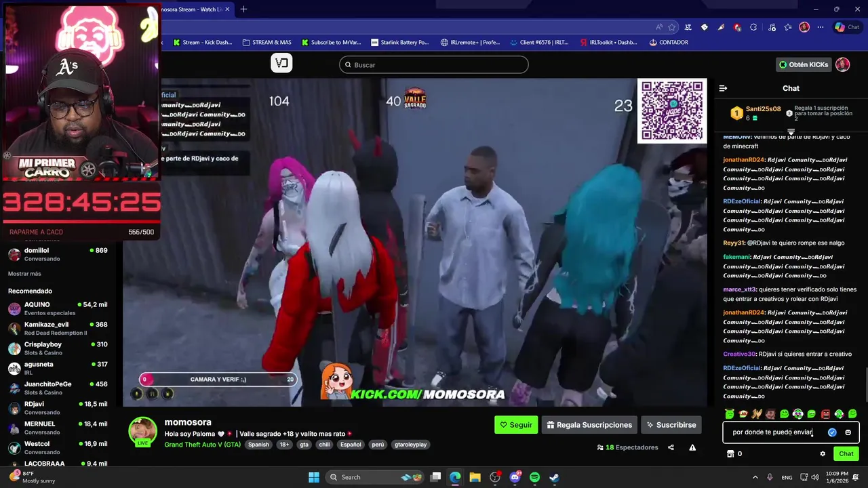Open the browser settings and more menu
Image resolution: width=868 pixels, height=488 pixels.
click(x=821, y=27)
